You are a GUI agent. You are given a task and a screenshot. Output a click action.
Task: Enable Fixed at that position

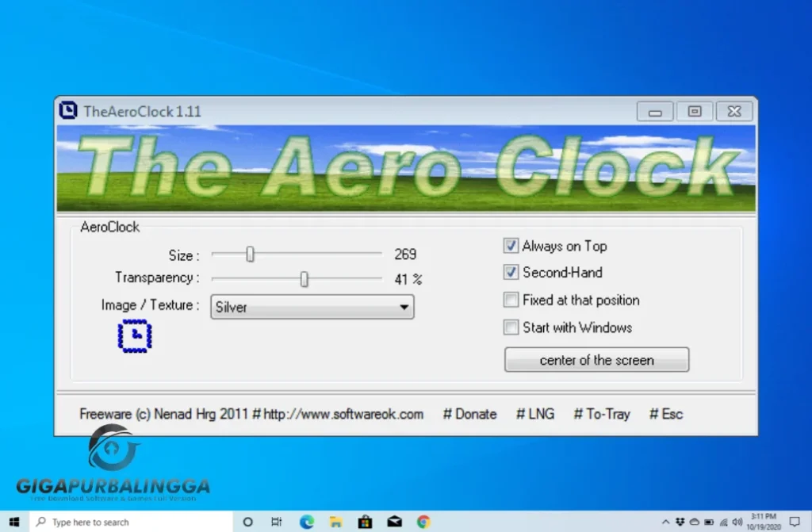tap(511, 300)
